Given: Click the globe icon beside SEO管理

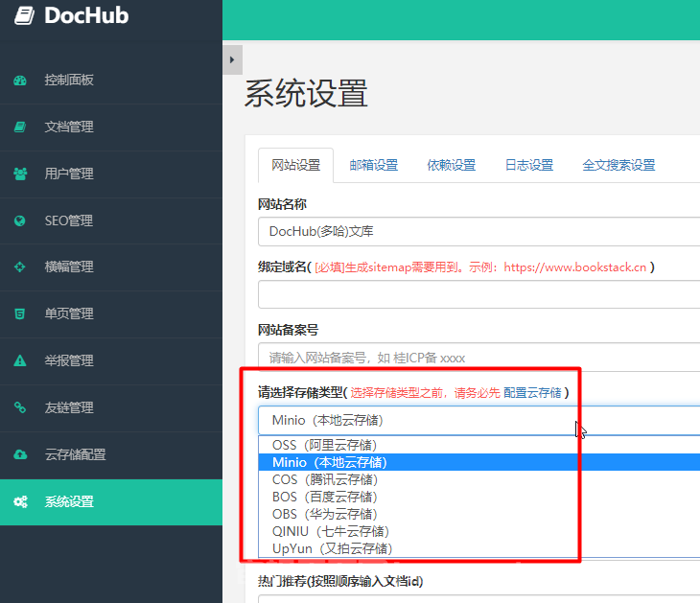Looking at the screenshot, I should 20,220.
